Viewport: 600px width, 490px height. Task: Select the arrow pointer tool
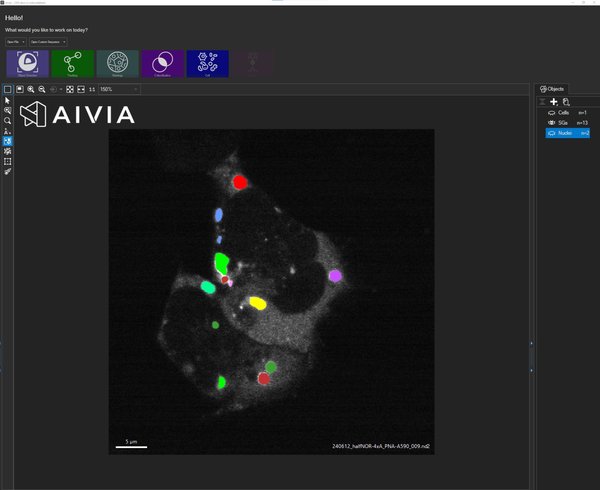point(7,101)
